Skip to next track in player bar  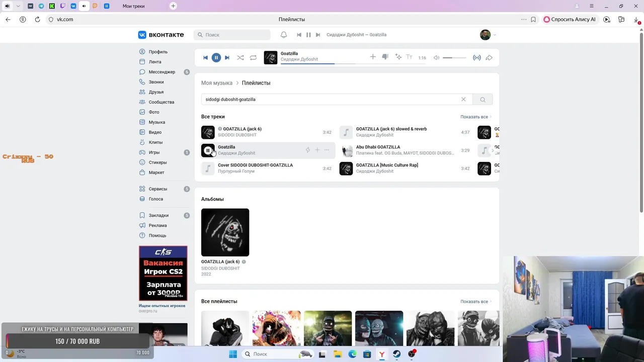[227, 58]
